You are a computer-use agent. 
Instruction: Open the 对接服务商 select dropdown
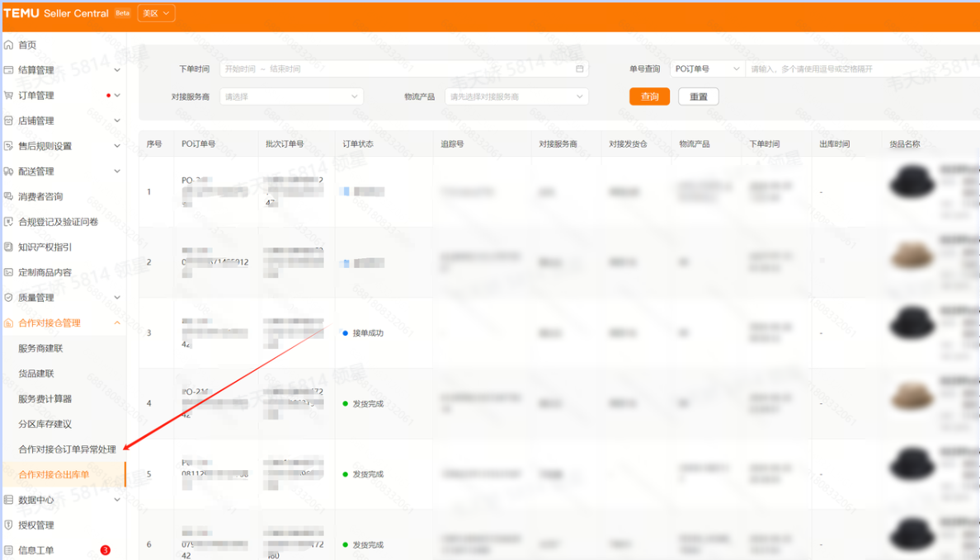click(x=291, y=96)
